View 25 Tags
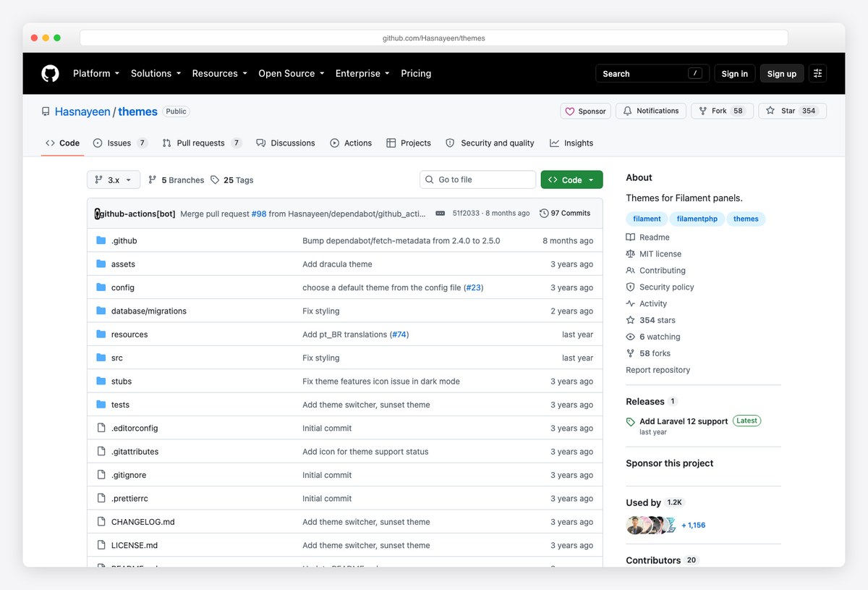 coord(231,180)
